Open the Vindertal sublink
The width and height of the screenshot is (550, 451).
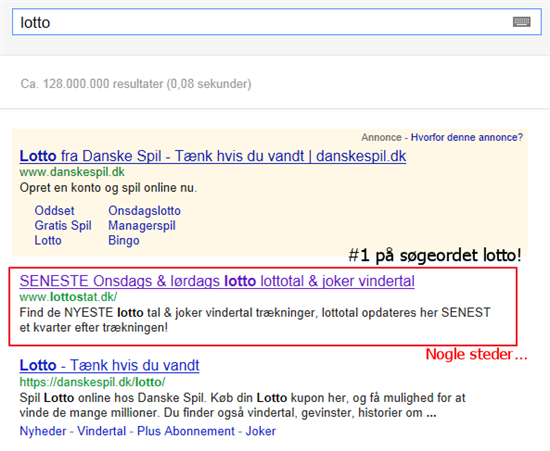click(101, 431)
